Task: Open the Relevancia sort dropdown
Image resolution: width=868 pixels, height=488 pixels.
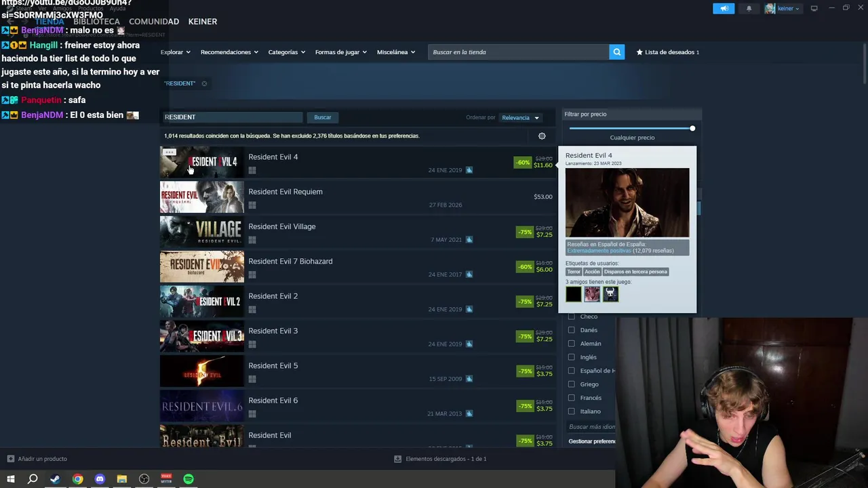Action: [520, 118]
